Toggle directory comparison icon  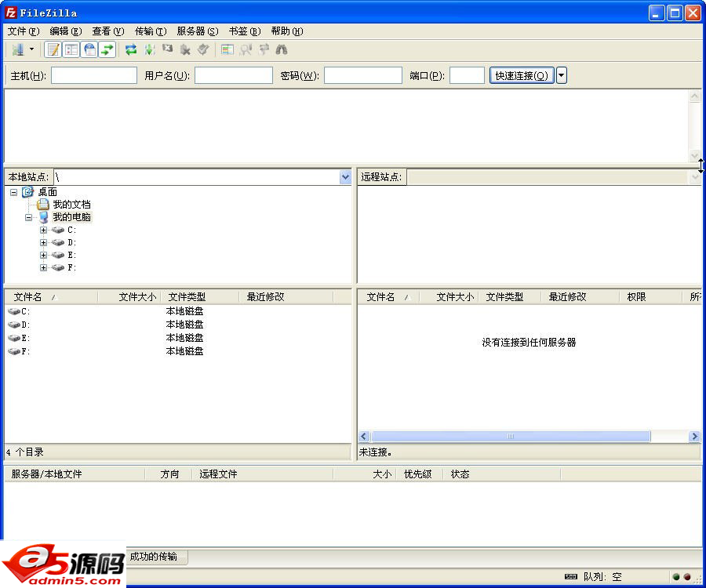(246, 49)
